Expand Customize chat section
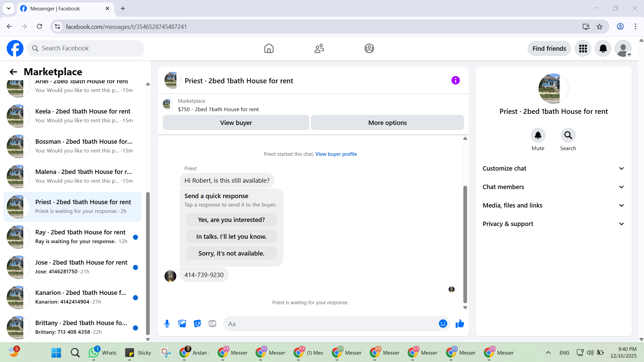 [x=554, y=169]
